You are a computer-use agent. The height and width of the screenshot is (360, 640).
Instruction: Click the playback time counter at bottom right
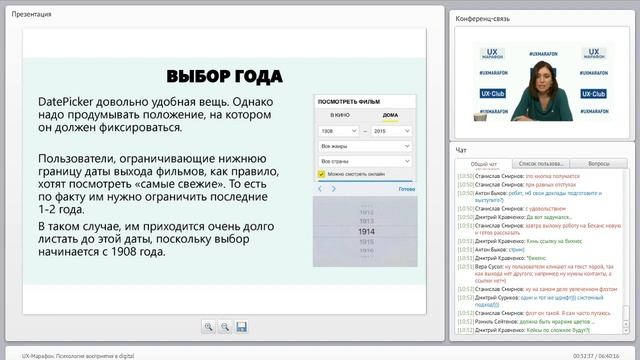pos(596,356)
